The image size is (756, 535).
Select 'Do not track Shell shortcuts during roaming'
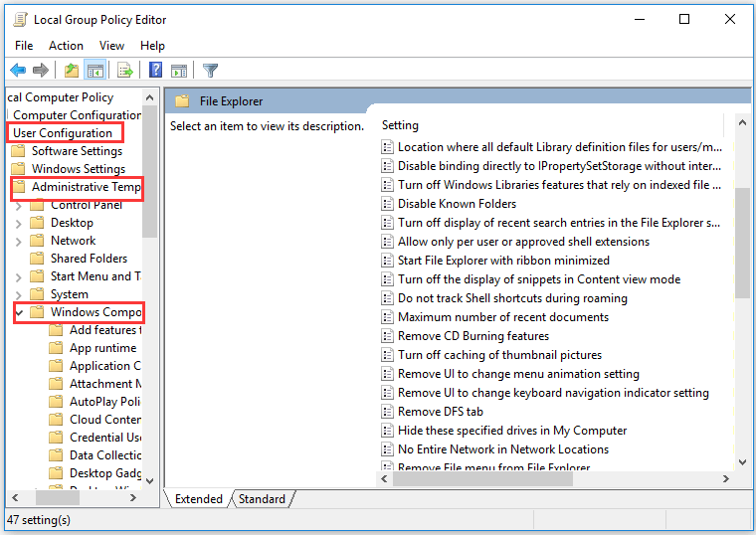point(512,298)
